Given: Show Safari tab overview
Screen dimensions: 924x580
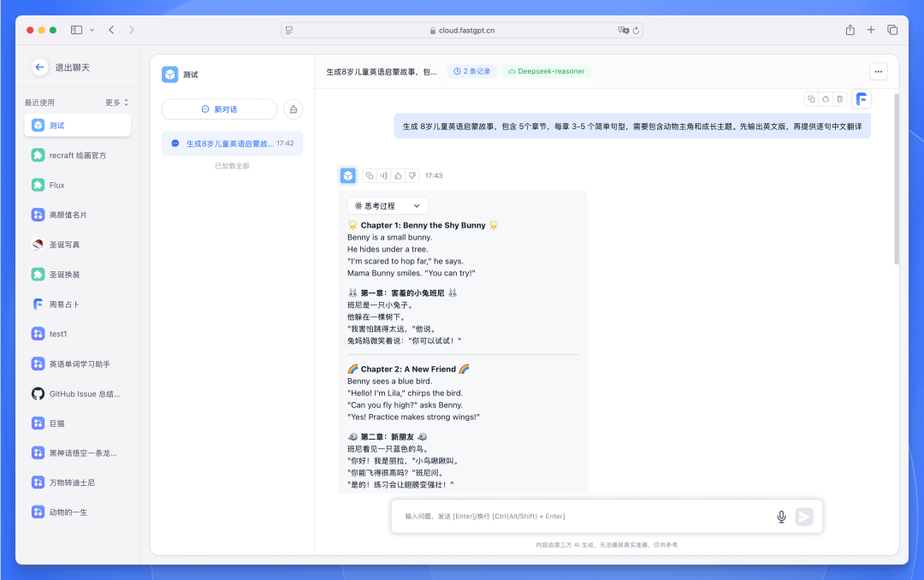Looking at the screenshot, I should point(892,30).
